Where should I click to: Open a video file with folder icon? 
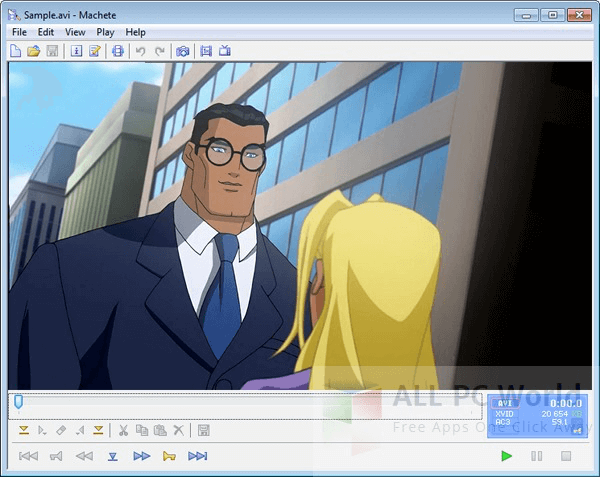pyautogui.click(x=34, y=51)
